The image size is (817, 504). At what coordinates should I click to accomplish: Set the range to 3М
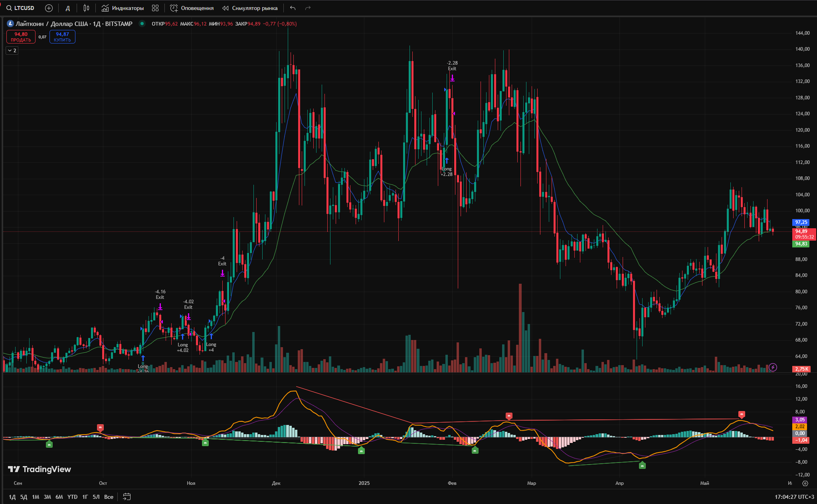point(47,497)
